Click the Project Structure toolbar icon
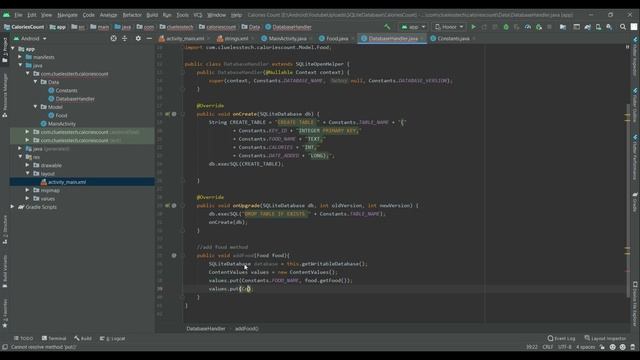640x360 pixels. 563,27
